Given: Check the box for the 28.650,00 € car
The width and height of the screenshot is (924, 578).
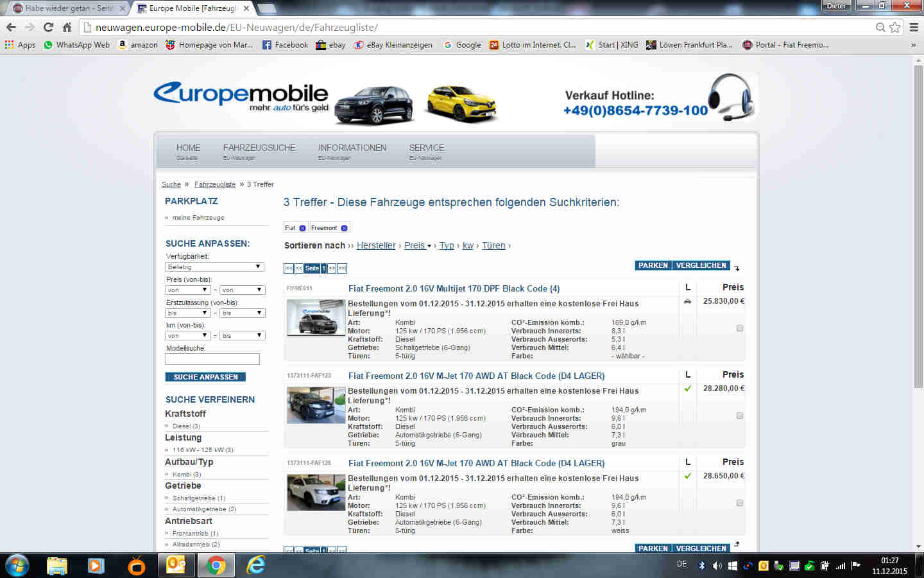Looking at the screenshot, I should 739,503.
